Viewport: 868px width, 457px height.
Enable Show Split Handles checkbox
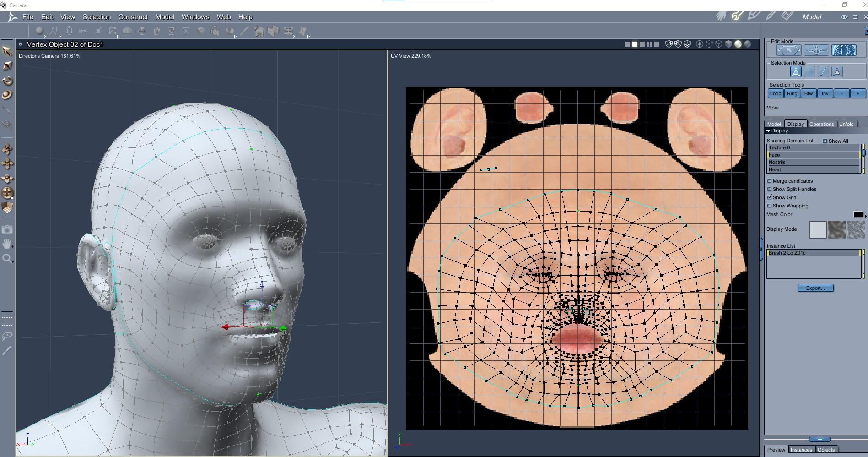coord(769,190)
